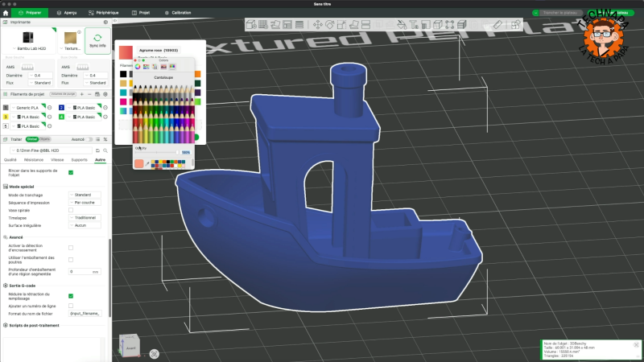Viewport: 644px width, 362px height.
Task: Click the Auto orient toolbar icon
Action: point(275,25)
